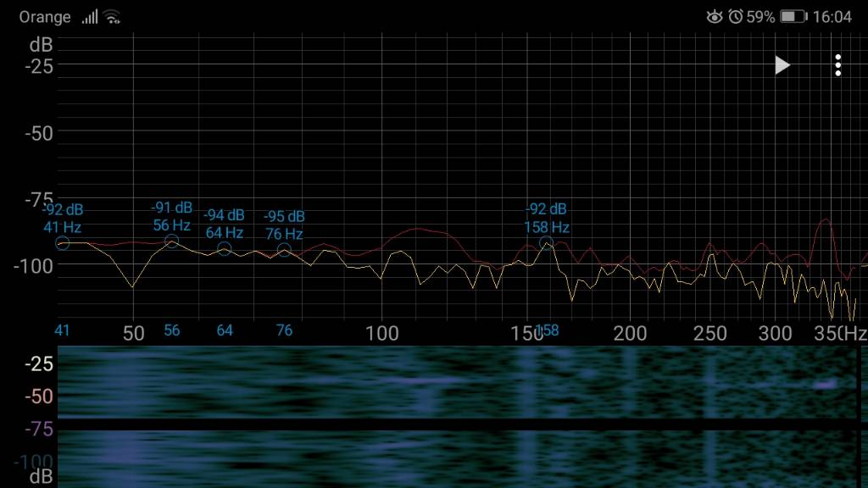Viewport: 868px width, 488px height.
Task: Tap the blue 56 frequency axis label
Action: click(x=171, y=330)
